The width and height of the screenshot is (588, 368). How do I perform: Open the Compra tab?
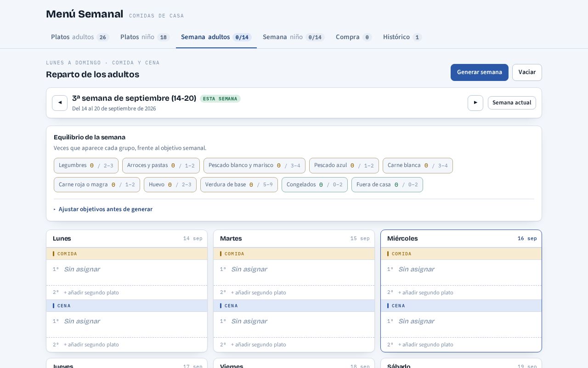click(x=354, y=37)
